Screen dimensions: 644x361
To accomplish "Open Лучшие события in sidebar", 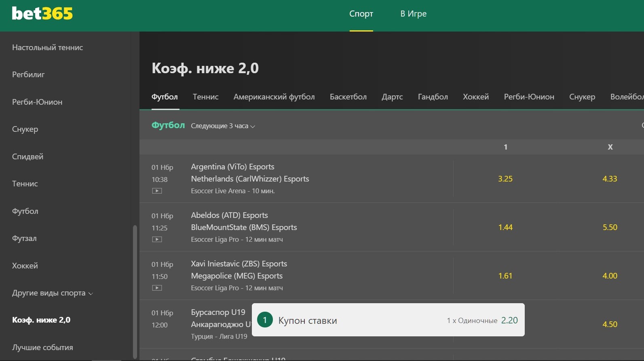I will pyautogui.click(x=42, y=348).
